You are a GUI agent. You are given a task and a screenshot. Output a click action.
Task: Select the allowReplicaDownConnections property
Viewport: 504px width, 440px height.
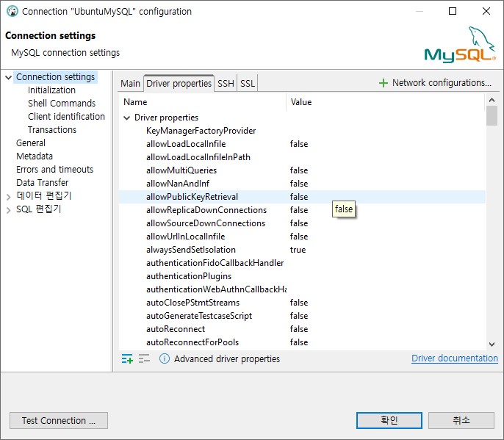tap(206, 210)
